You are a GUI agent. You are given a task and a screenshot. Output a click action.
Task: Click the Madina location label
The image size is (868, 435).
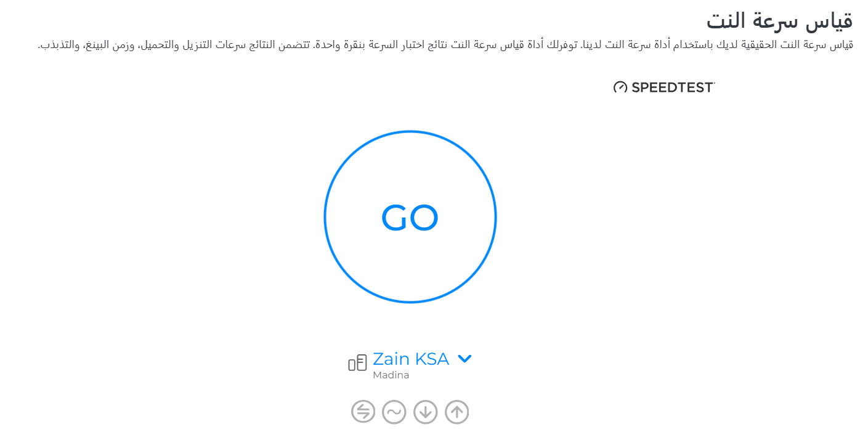click(x=391, y=375)
